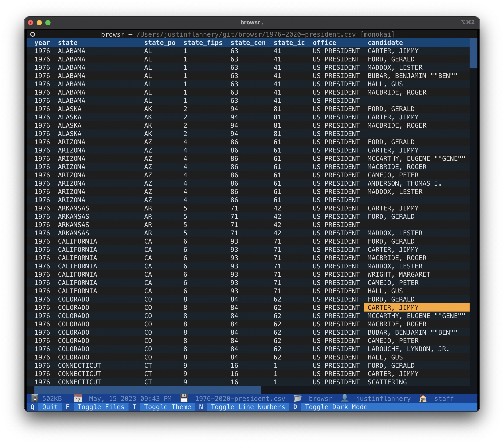Toggle Files panel in footer
504x444 pixels.
(x=101, y=407)
